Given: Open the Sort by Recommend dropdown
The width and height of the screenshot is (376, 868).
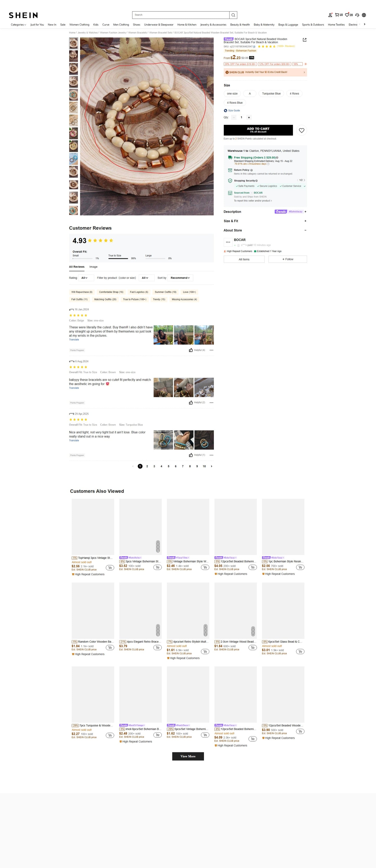Looking at the screenshot, I should [x=180, y=278].
